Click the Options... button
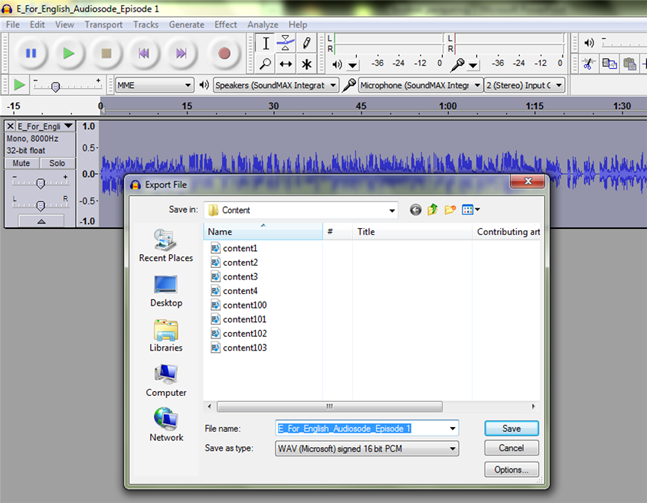647x503 pixels. coord(511,469)
